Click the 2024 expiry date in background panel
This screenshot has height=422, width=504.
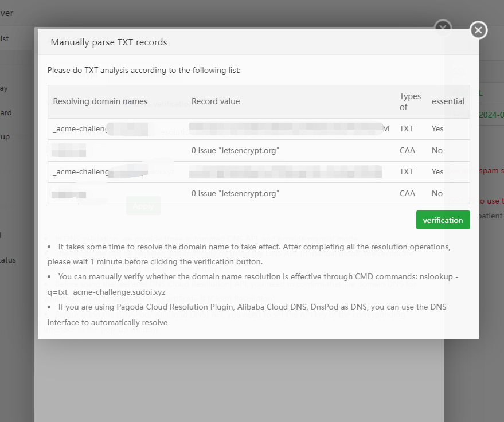click(491, 115)
